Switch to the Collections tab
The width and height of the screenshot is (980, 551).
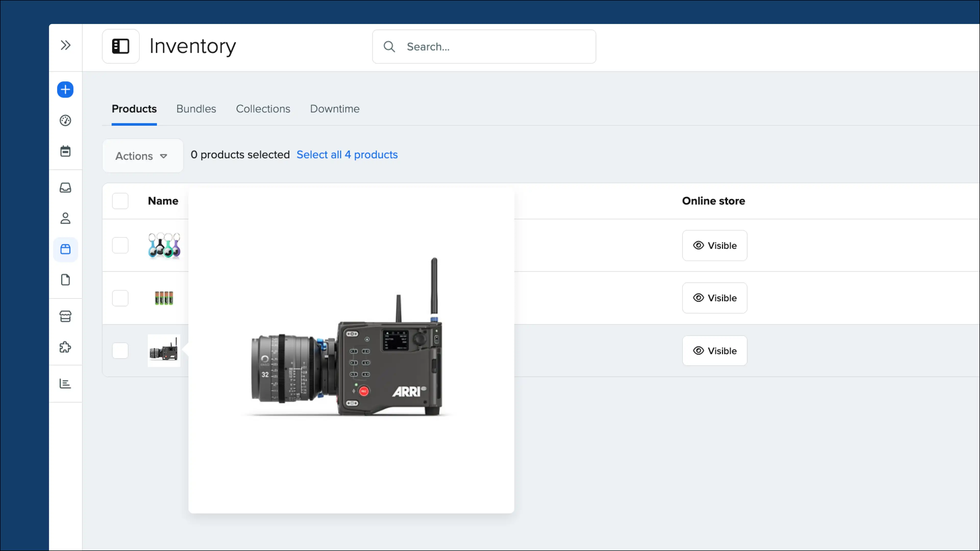(x=263, y=109)
